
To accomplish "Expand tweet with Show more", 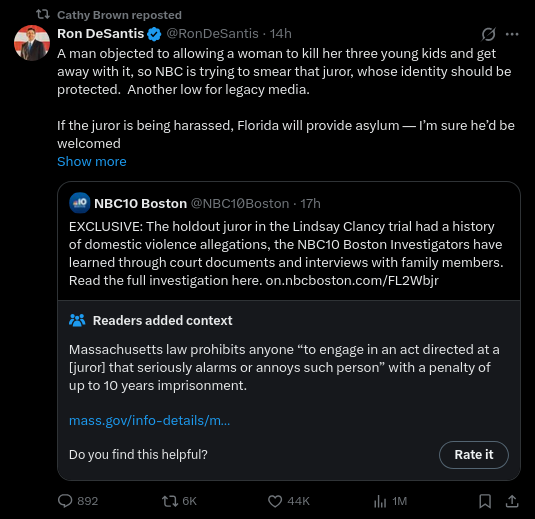I will (x=92, y=161).
